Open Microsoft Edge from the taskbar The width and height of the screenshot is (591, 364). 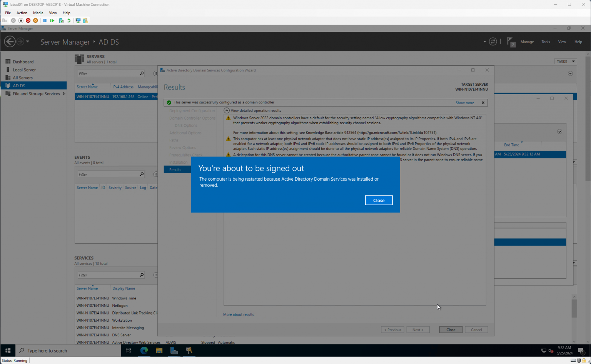(x=144, y=351)
